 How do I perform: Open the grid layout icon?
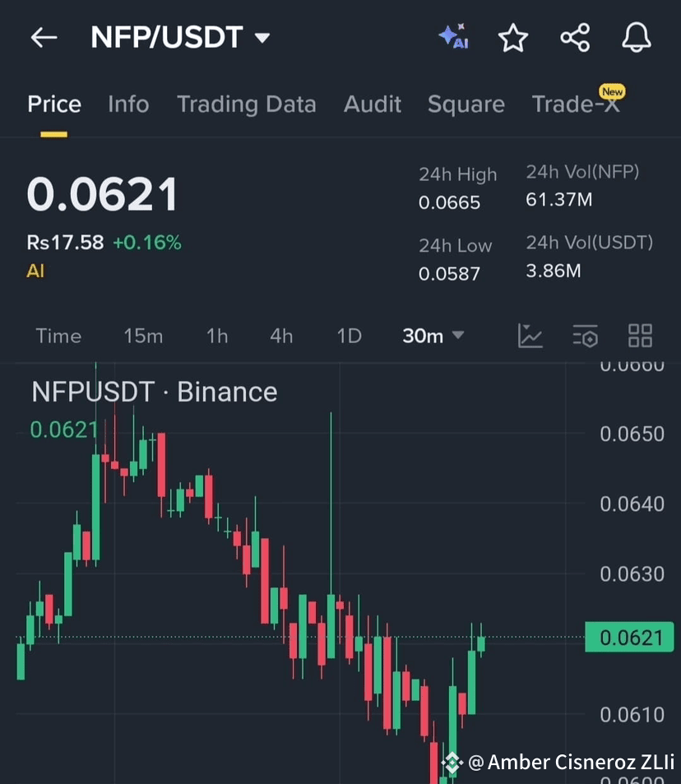pyautogui.click(x=640, y=336)
